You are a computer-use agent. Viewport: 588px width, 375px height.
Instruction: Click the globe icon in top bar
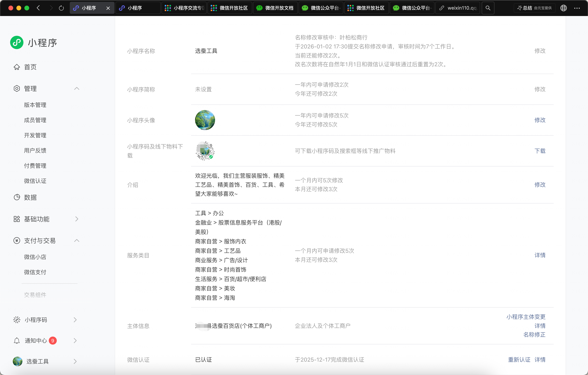click(563, 8)
